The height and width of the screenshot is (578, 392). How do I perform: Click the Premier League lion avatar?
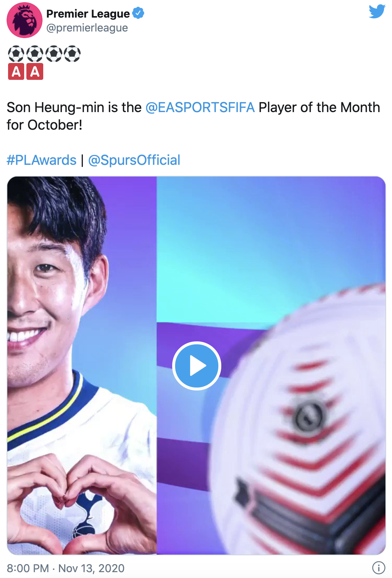tap(25, 20)
